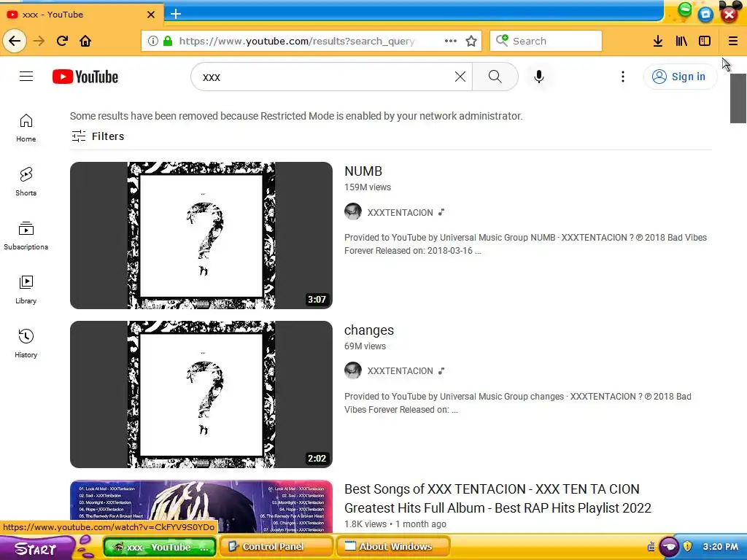The width and height of the screenshot is (747, 560).
Task: Switch to Control Panel taskbar item
Action: [x=276, y=547]
